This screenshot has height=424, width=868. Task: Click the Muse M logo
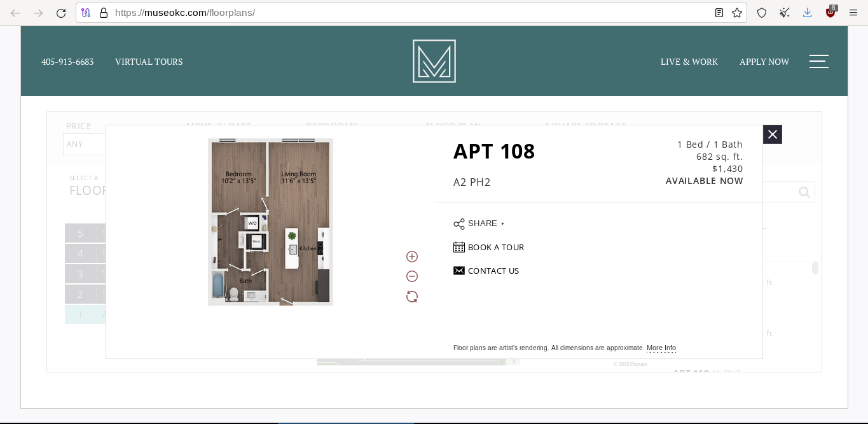(x=434, y=61)
